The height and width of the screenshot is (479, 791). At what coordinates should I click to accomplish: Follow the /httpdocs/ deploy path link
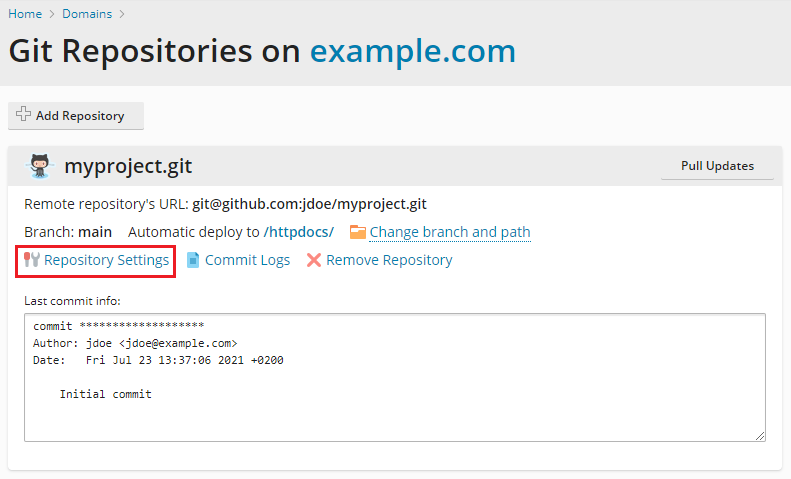click(298, 232)
